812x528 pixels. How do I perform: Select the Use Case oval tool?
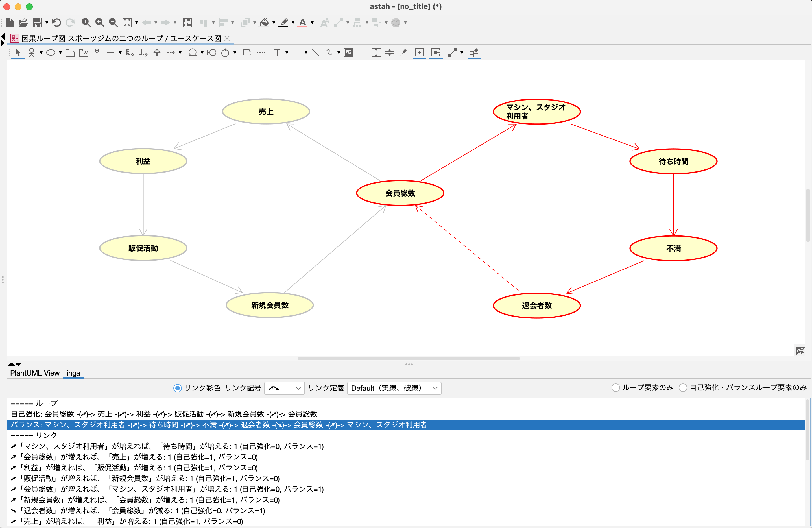point(51,53)
